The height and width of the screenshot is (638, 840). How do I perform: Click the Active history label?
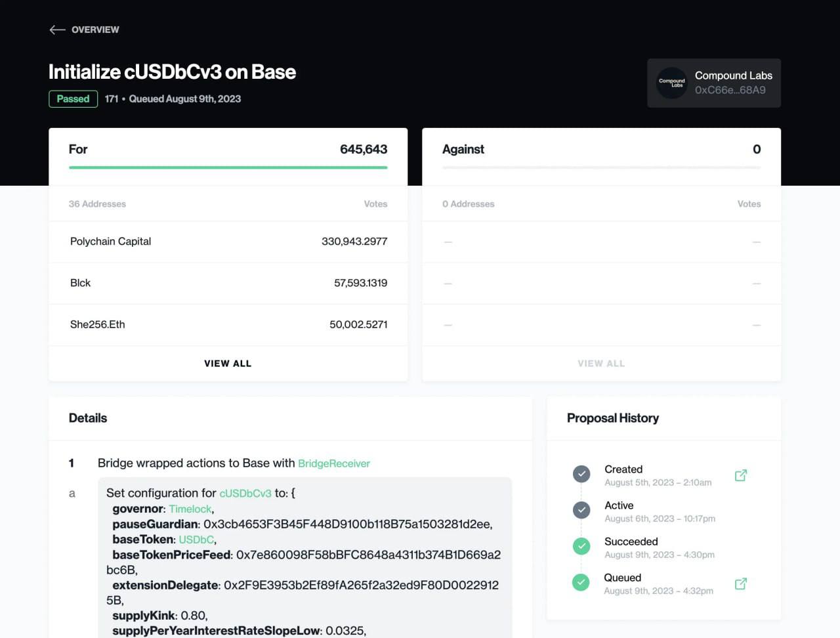[619, 505]
